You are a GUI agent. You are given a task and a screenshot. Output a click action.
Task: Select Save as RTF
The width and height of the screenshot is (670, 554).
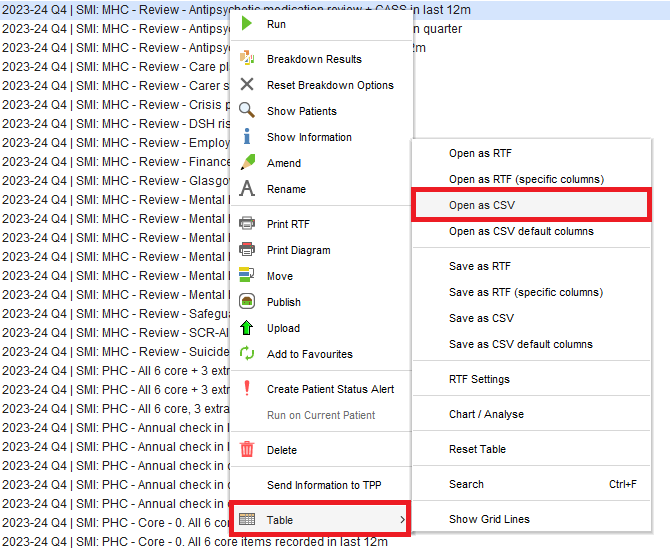point(532,267)
